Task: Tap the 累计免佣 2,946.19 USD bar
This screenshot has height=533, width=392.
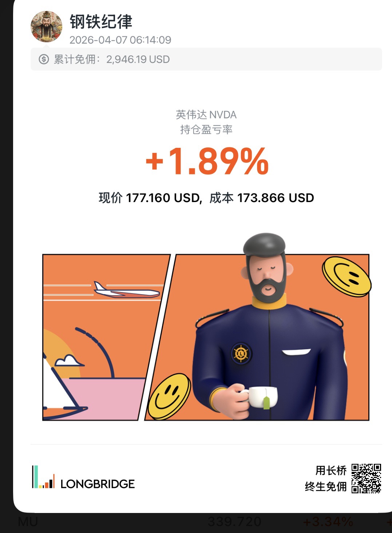Action: point(206,59)
